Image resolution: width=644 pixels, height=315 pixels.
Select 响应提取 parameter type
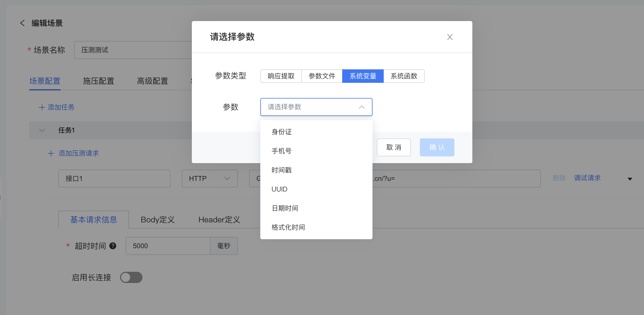click(281, 76)
